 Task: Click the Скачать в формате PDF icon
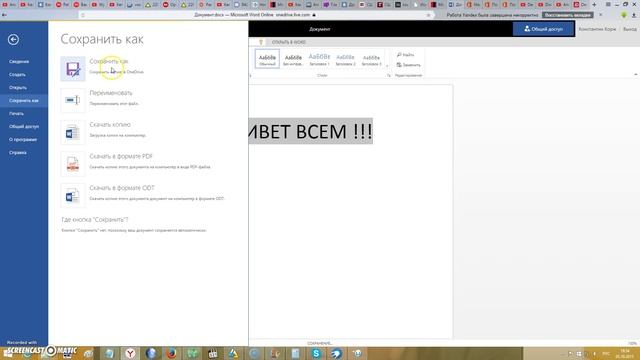click(x=73, y=164)
